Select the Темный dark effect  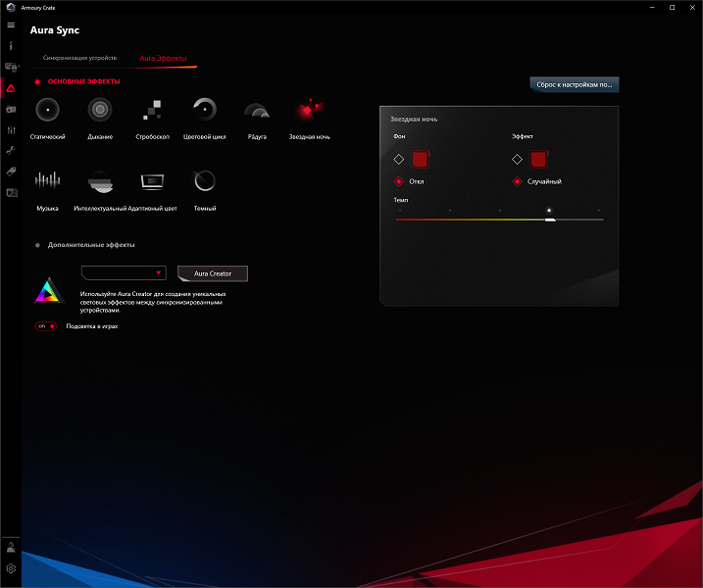click(205, 180)
